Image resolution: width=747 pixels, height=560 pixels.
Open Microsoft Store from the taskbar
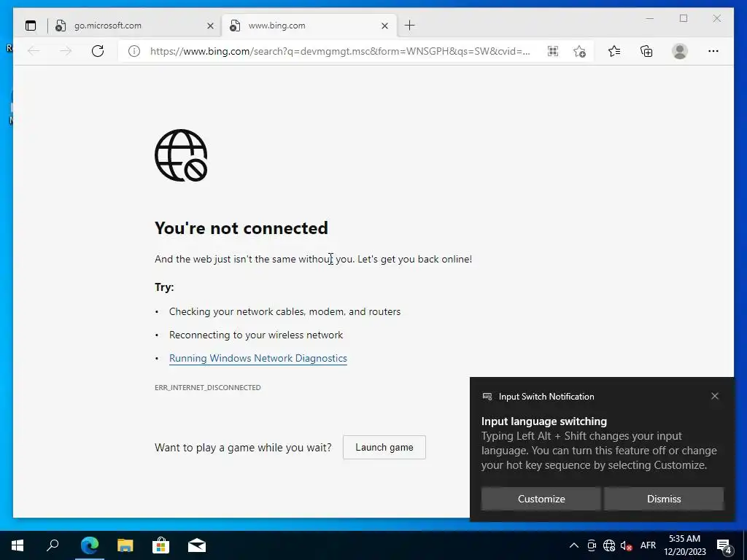tap(161, 545)
